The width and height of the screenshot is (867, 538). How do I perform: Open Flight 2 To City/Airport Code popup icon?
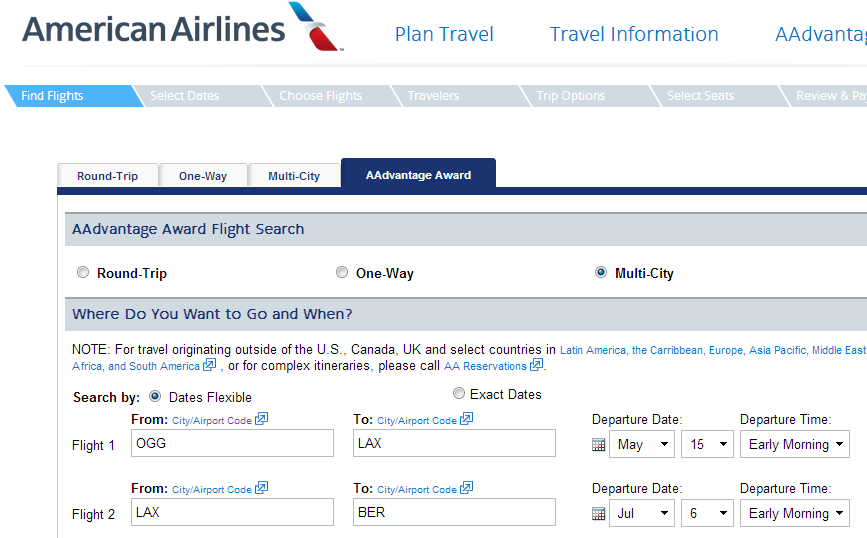tap(466, 488)
